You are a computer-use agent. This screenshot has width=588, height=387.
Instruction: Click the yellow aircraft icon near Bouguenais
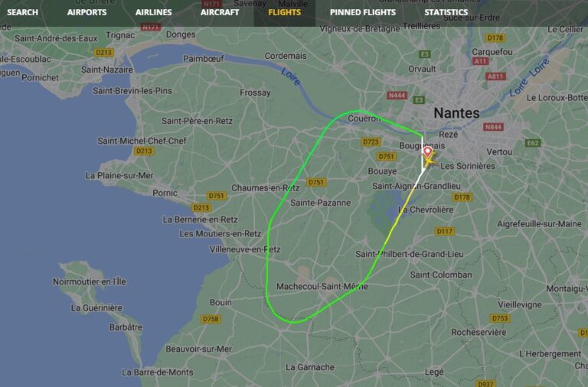coord(430,161)
